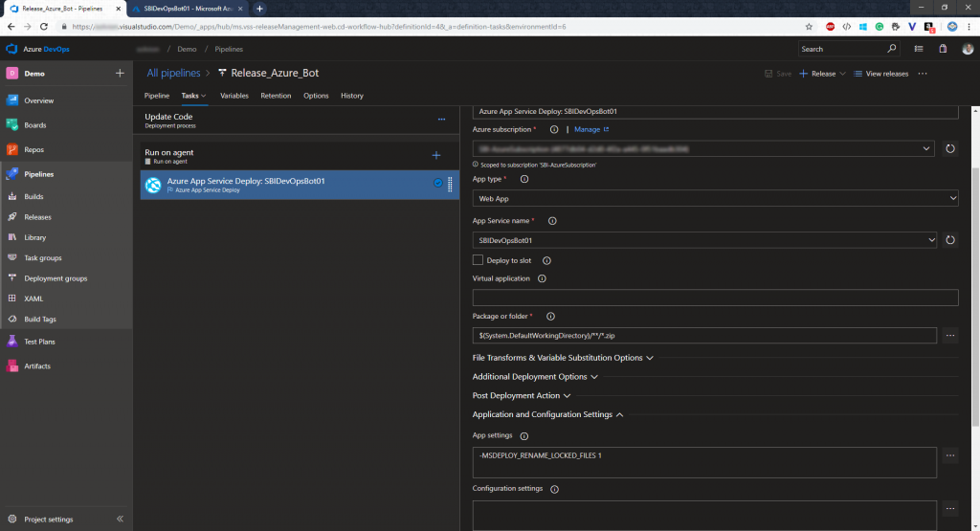The width and height of the screenshot is (980, 531).
Task: Click the Demo breadcrumb link
Action: [x=187, y=49]
